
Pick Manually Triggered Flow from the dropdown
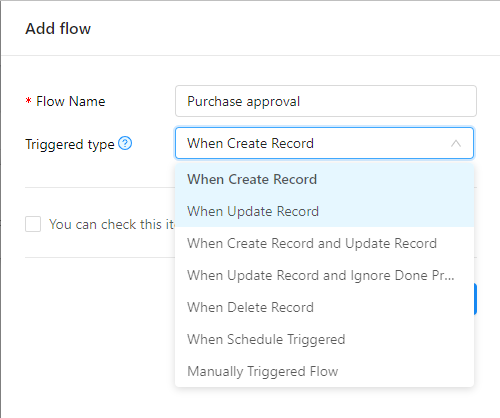324,371
